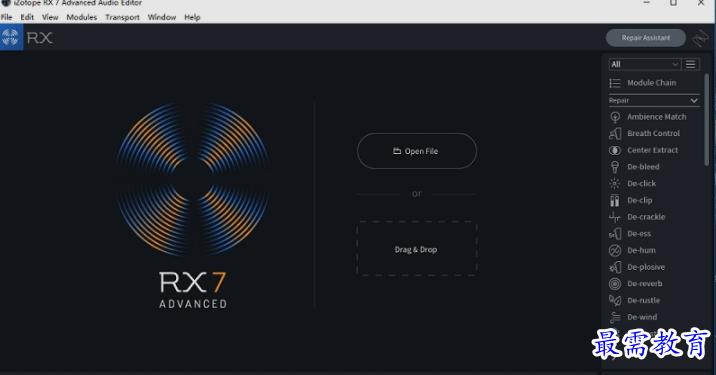Image resolution: width=716 pixels, height=375 pixels.
Task: Open the Breath Control module icon
Action: click(x=615, y=133)
